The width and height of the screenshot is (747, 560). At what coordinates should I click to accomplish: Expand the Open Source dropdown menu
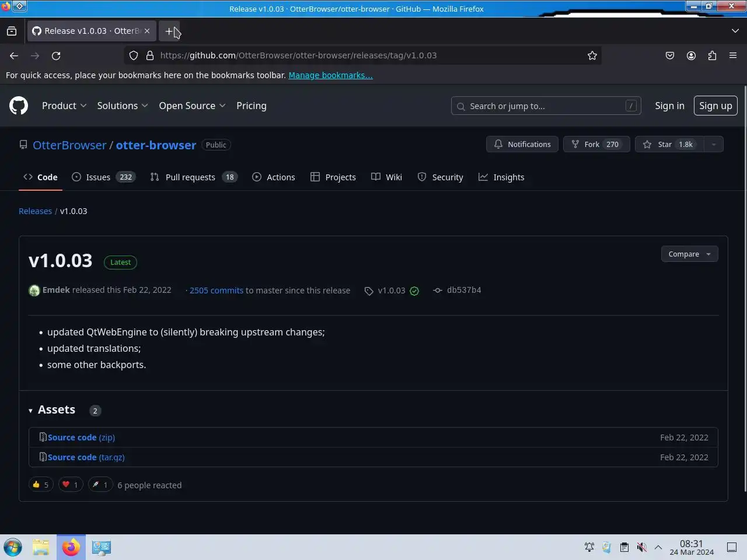point(192,106)
